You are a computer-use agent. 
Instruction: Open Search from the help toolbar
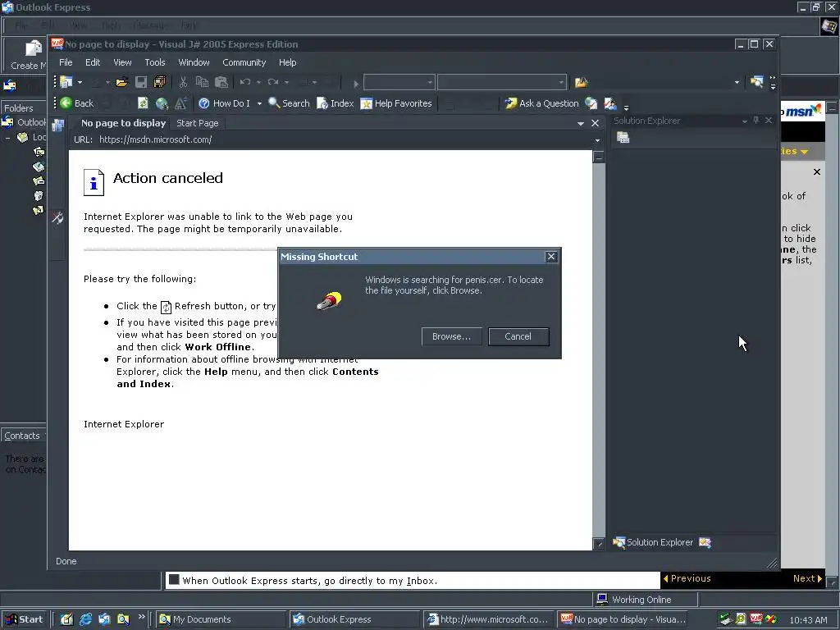click(289, 103)
